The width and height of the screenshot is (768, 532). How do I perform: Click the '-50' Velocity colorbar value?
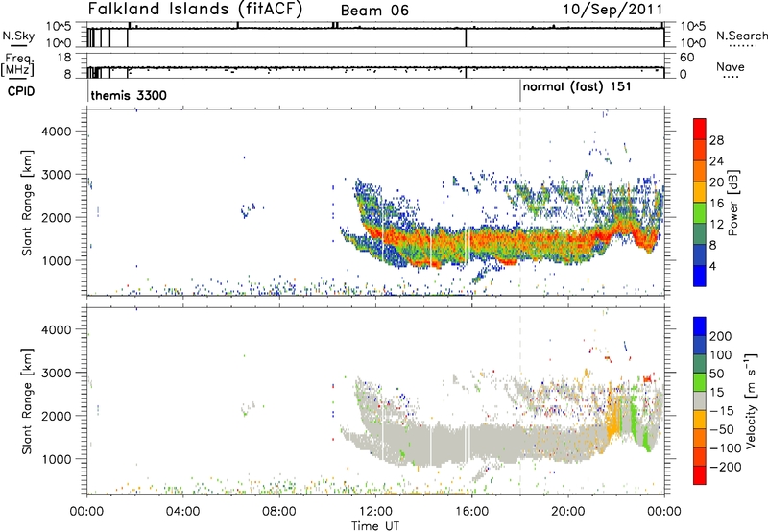coord(722,429)
